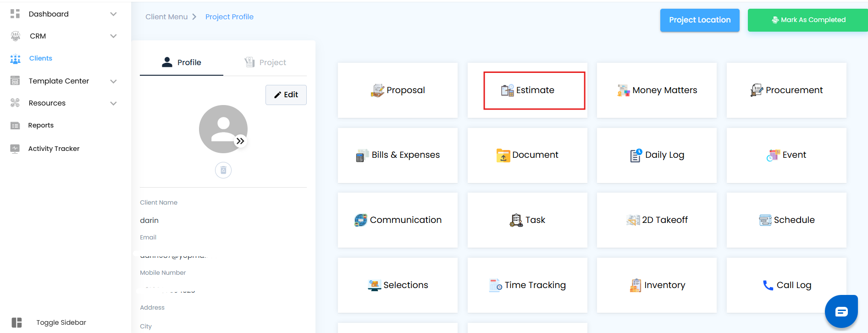This screenshot has width=868, height=333.
Task: Expand the Resources menu chevron
Action: pos(113,103)
